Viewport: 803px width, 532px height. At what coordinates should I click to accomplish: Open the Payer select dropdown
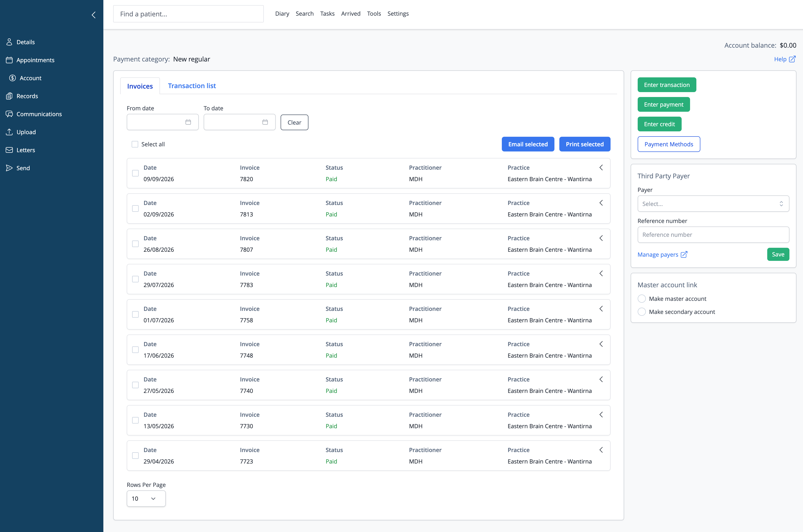[x=713, y=204]
